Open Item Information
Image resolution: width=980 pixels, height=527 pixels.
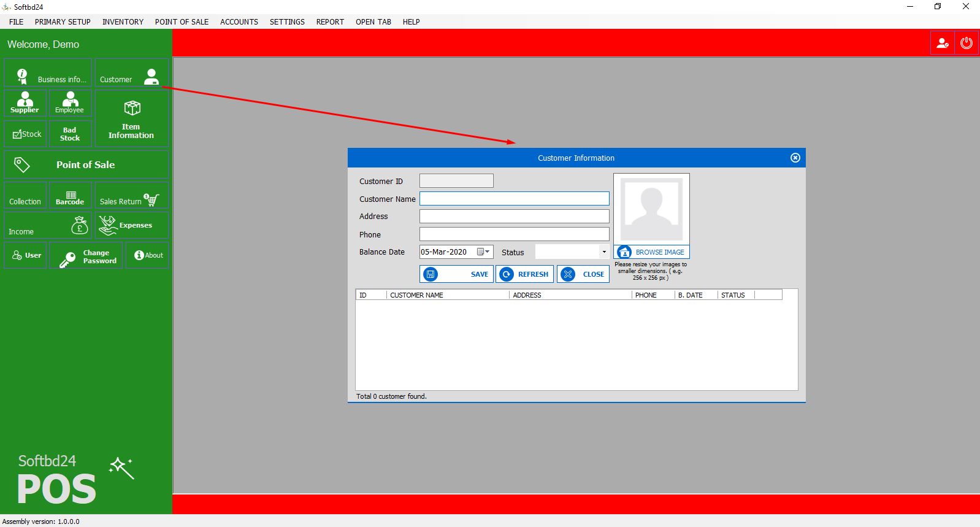click(x=131, y=118)
